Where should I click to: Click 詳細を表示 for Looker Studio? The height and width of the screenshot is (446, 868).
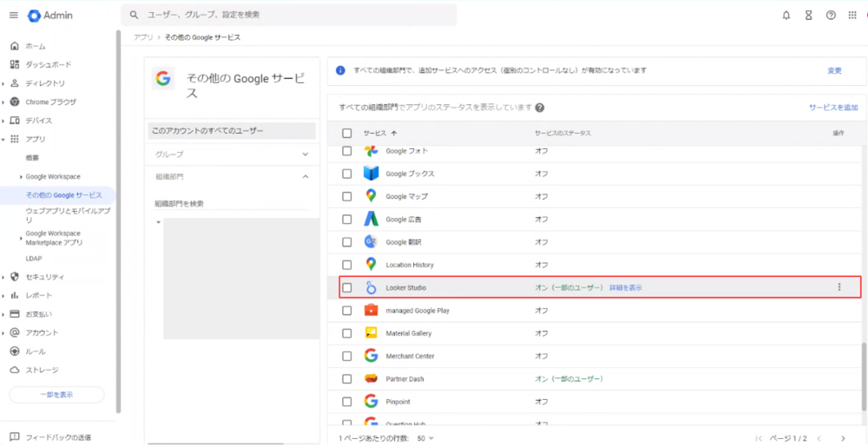626,288
